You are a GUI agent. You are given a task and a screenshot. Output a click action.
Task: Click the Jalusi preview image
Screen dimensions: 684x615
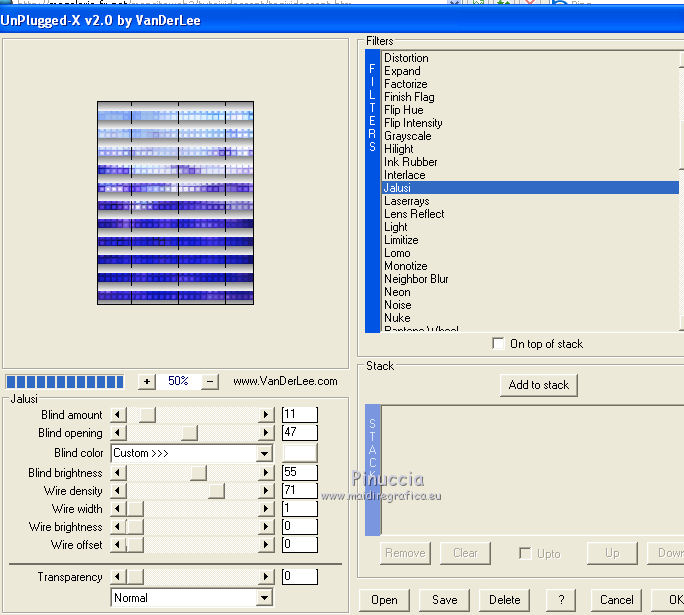[x=175, y=203]
